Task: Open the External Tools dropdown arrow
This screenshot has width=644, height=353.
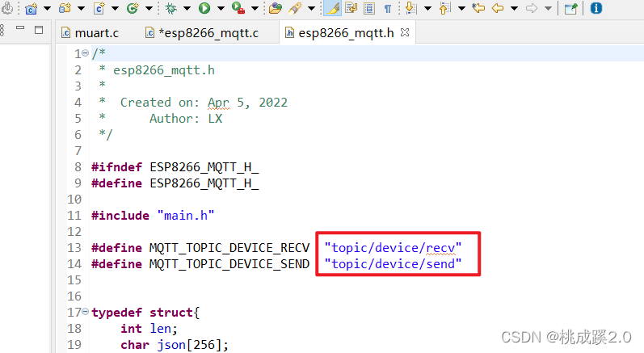Action: [255, 8]
